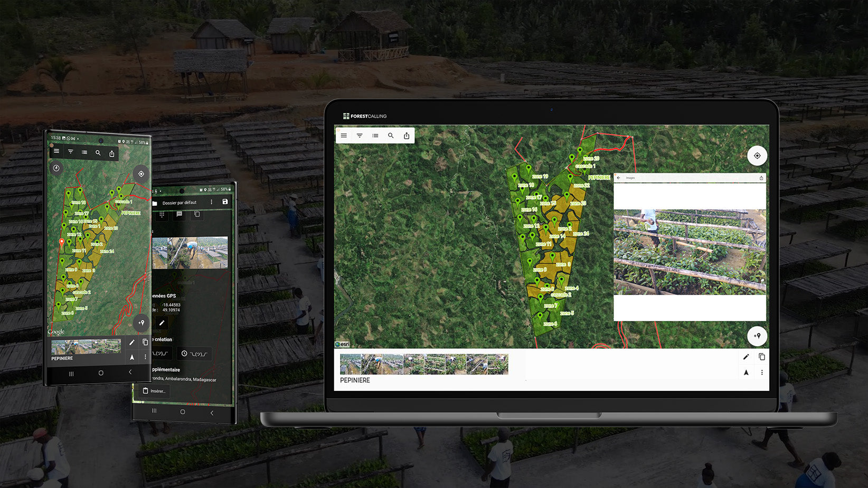Click the search magnifier on the laptop toolbar
Viewport: 868px width, 488px height.
point(391,136)
